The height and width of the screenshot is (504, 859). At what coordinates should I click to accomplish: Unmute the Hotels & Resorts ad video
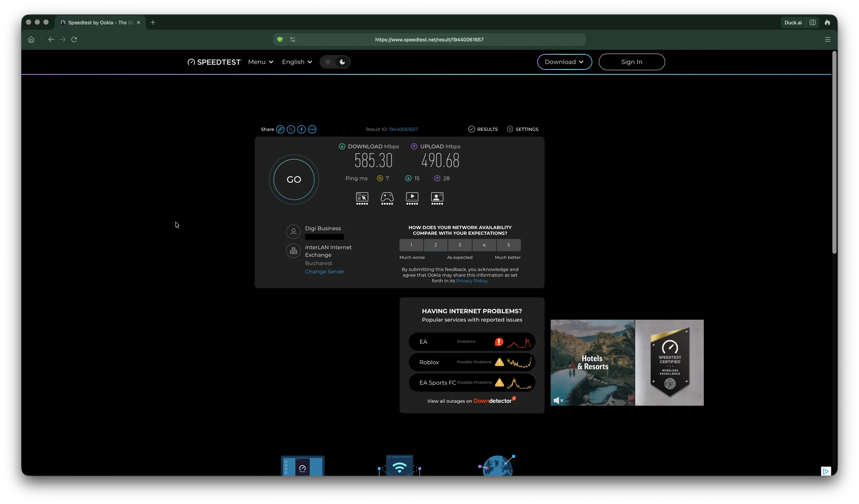click(x=558, y=400)
